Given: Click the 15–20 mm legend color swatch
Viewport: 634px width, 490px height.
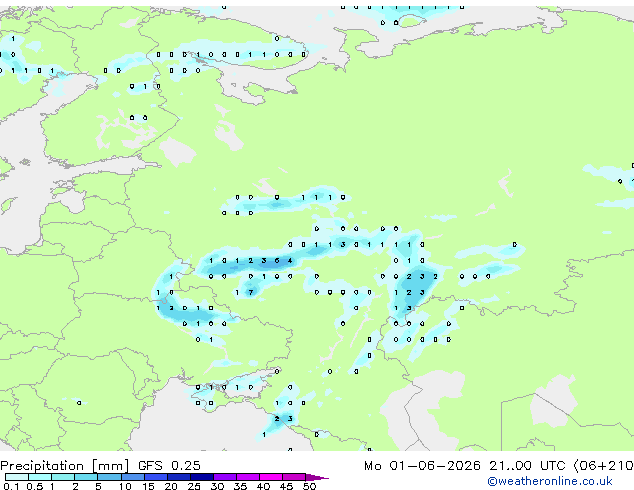Looking at the screenshot, I should (156, 477).
